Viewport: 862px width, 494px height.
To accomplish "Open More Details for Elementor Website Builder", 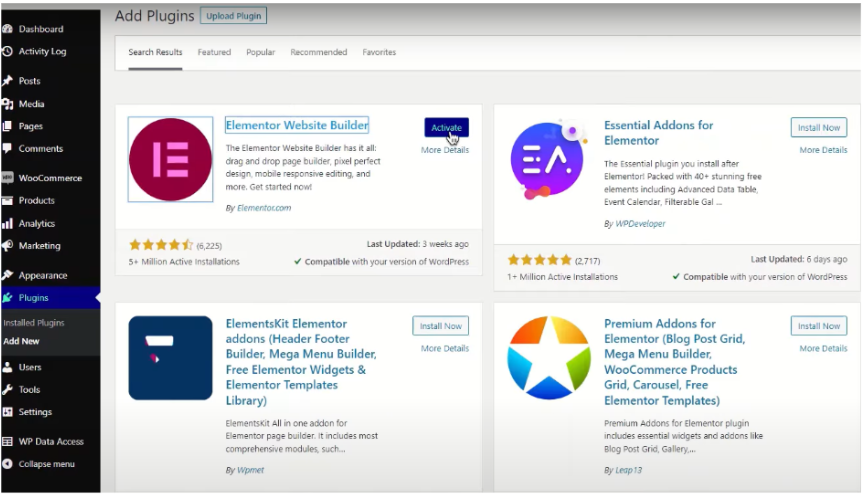I will pyautogui.click(x=445, y=150).
